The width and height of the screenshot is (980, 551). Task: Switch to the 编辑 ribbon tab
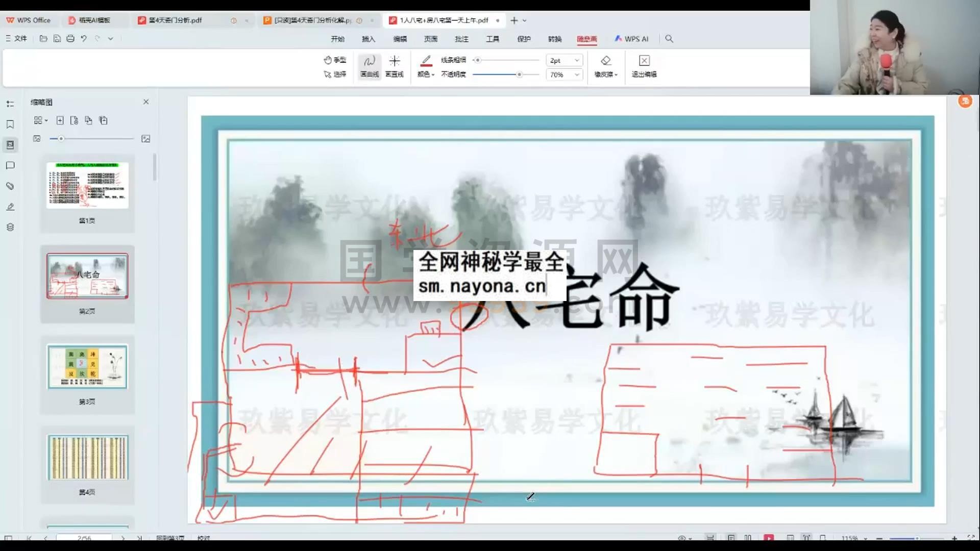pos(400,39)
